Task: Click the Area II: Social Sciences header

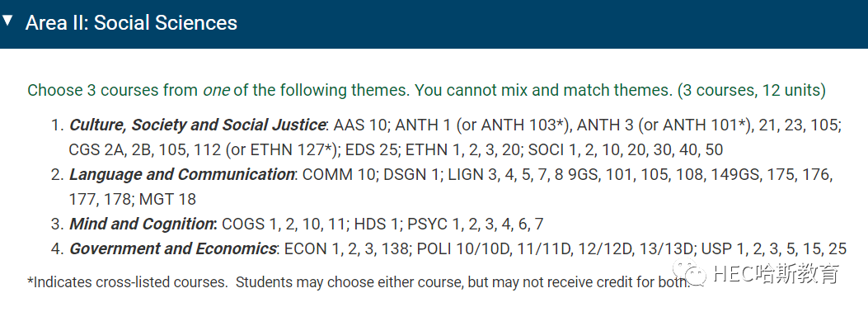Action: (x=131, y=23)
